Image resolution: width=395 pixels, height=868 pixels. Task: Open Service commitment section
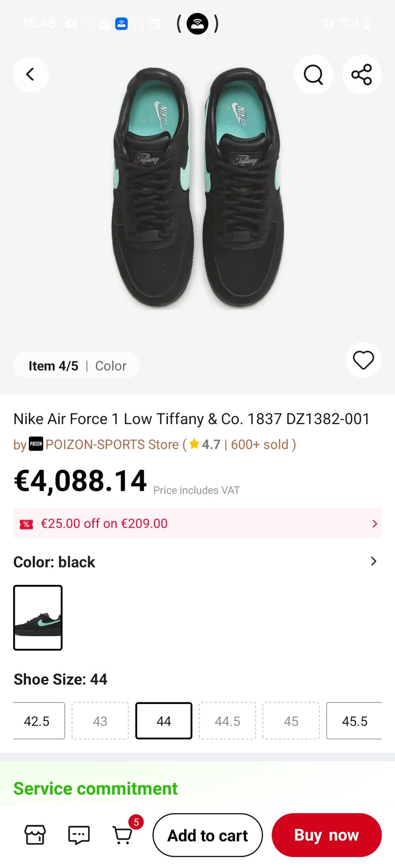pos(95,788)
